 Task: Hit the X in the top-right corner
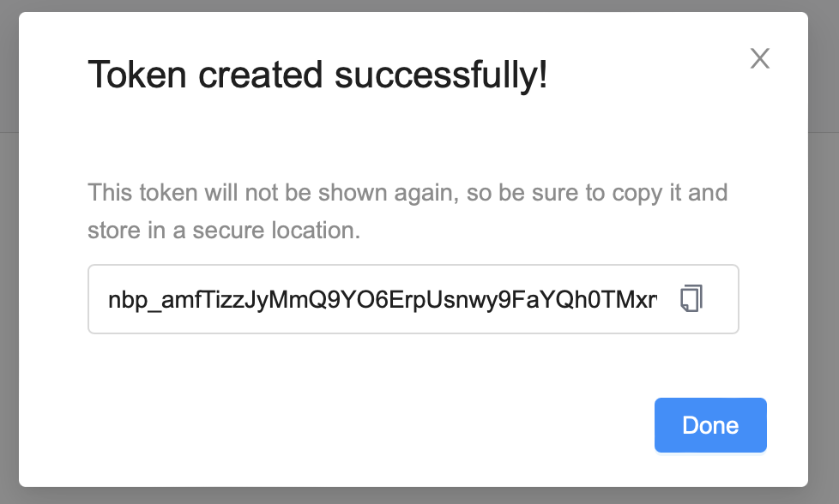(x=760, y=58)
